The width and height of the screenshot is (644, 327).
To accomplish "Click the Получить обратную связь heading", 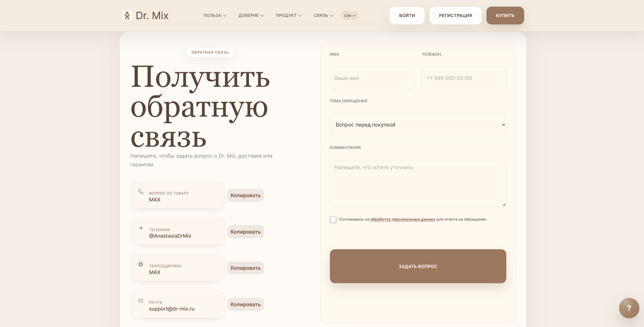I will tap(200, 106).
